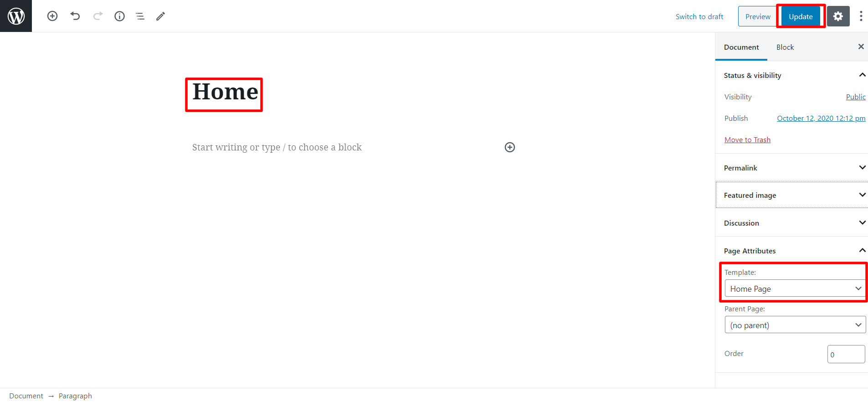Close the settings sidebar panel

(861, 46)
